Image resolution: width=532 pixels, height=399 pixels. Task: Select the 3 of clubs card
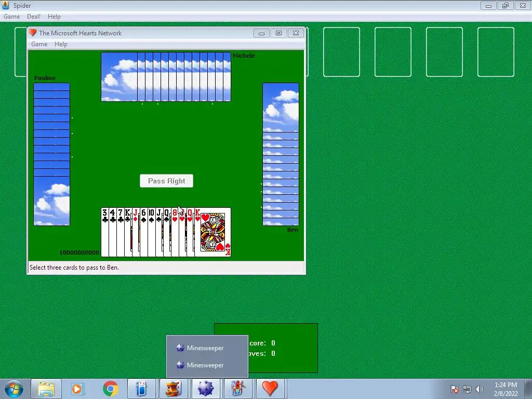[105, 232]
